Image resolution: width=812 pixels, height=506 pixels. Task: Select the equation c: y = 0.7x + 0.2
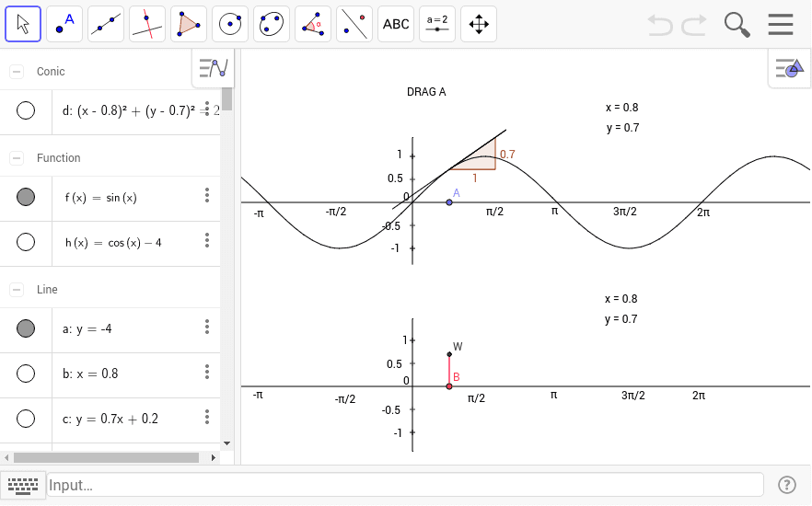click(x=110, y=419)
